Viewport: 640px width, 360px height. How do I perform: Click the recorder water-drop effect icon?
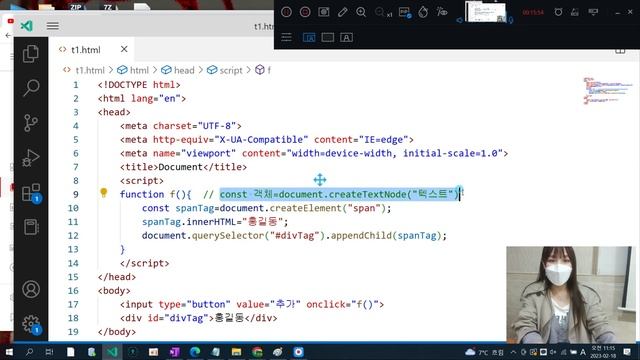point(423,12)
